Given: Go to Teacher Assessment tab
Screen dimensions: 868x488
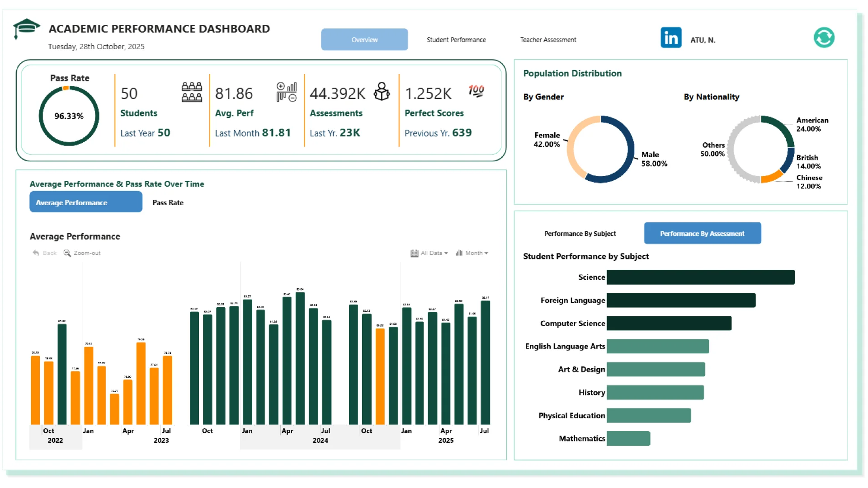Looking at the screenshot, I should pos(548,40).
